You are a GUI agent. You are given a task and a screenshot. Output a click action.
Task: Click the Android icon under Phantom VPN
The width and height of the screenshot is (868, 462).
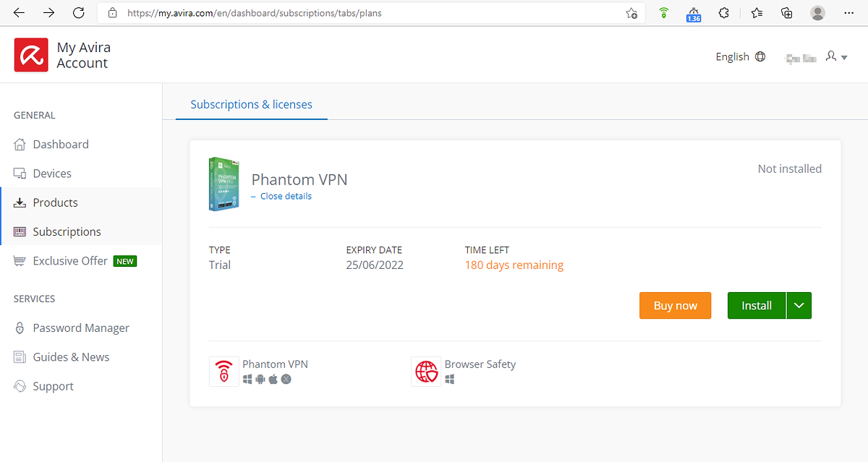point(260,379)
